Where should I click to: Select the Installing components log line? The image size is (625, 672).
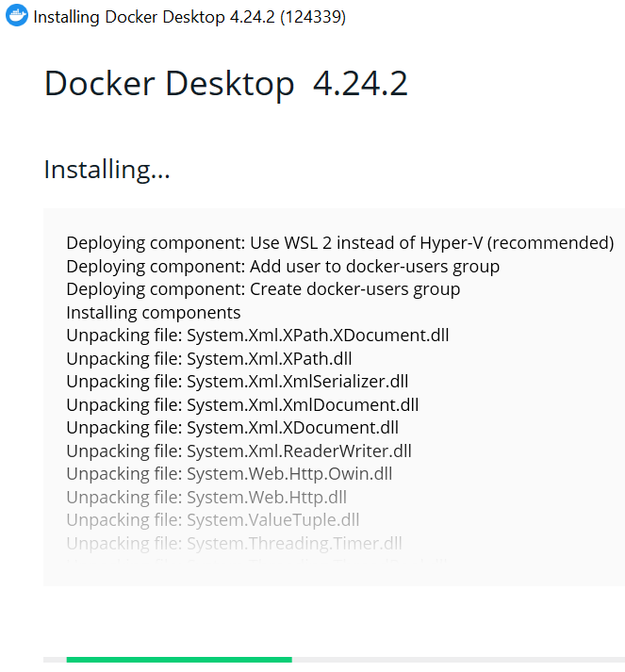[x=154, y=313]
